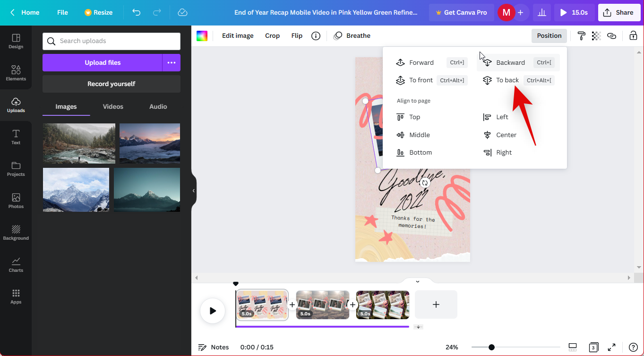Image resolution: width=644 pixels, height=356 pixels.
Task: Choose To front option
Action: [432, 80]
